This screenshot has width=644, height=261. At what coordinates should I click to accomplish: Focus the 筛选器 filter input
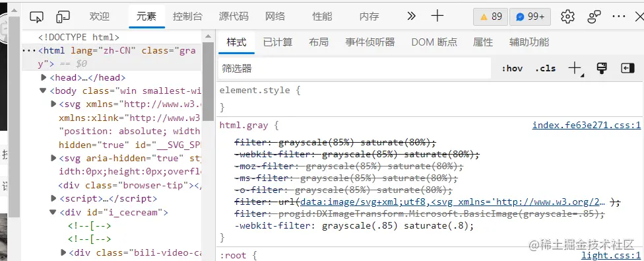(x=354, y=68)
